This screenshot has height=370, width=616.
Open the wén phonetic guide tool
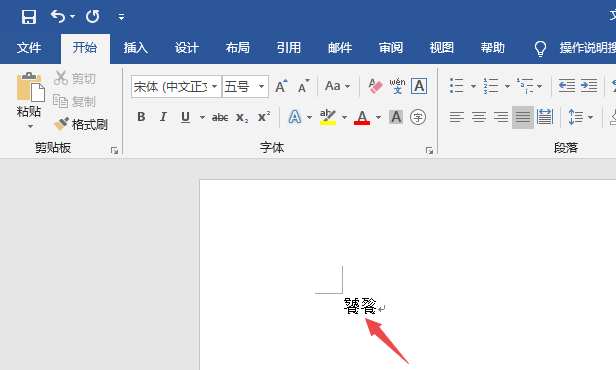pos(397,86)
